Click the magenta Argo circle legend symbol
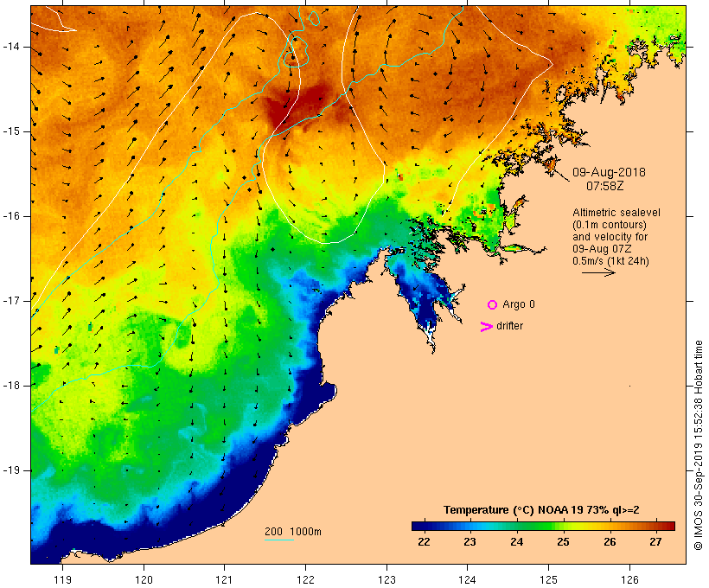The width and height of the screenshot is (709, 588). [493, 305]
